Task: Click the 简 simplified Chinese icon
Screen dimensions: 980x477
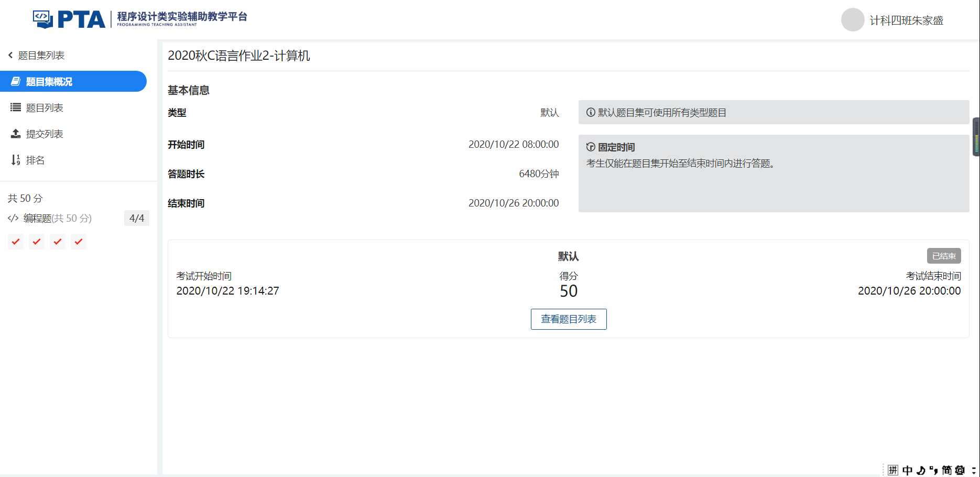Action: [x=946, y=470]
